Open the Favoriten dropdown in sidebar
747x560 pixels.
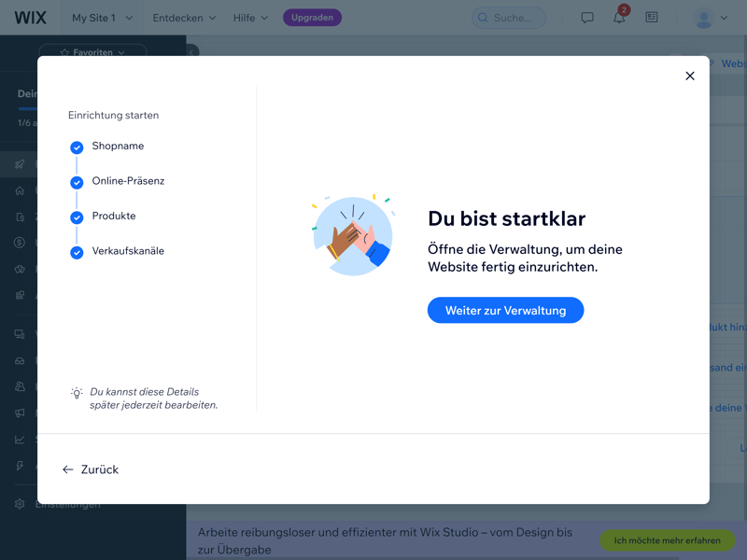click(x=92, y=51)
